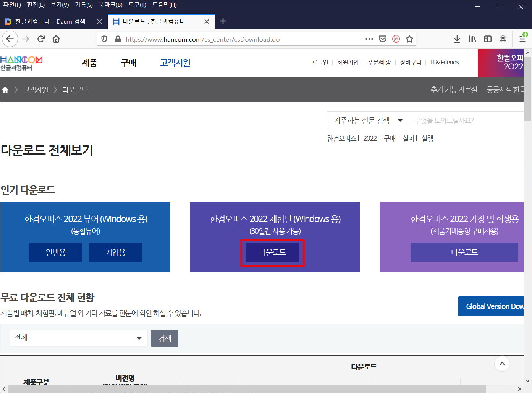
Task: Click the red blocked extension icon in address bar
Action: 396,39
